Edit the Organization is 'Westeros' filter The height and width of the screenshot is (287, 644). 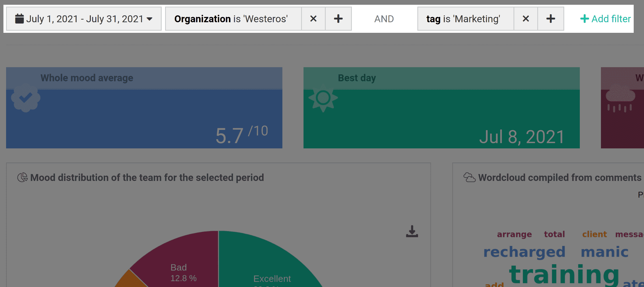(234, 19)
